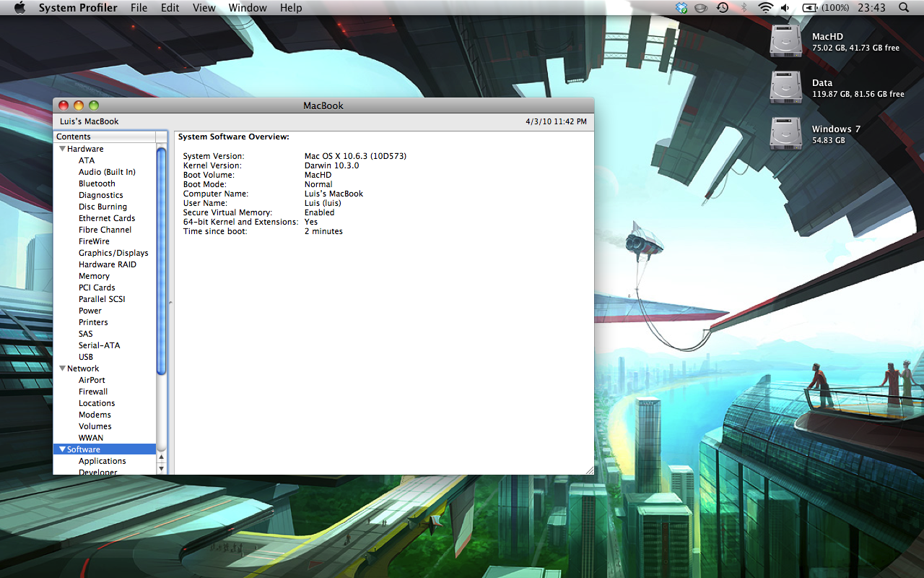Collapse the Software category

pos(63,449)
